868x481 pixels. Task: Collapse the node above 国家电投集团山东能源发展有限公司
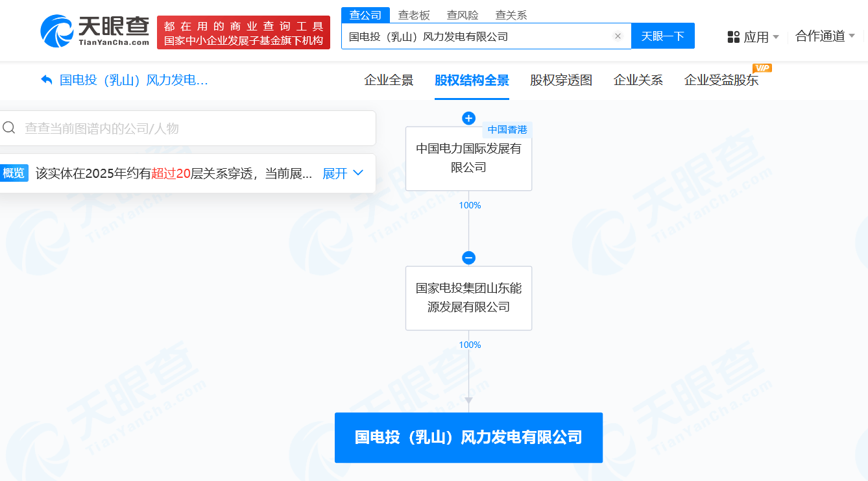(x=469, y=258)
